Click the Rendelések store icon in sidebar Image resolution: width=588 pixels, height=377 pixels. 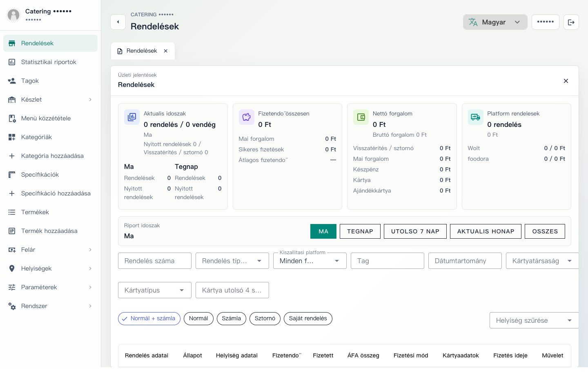(12, 43)
